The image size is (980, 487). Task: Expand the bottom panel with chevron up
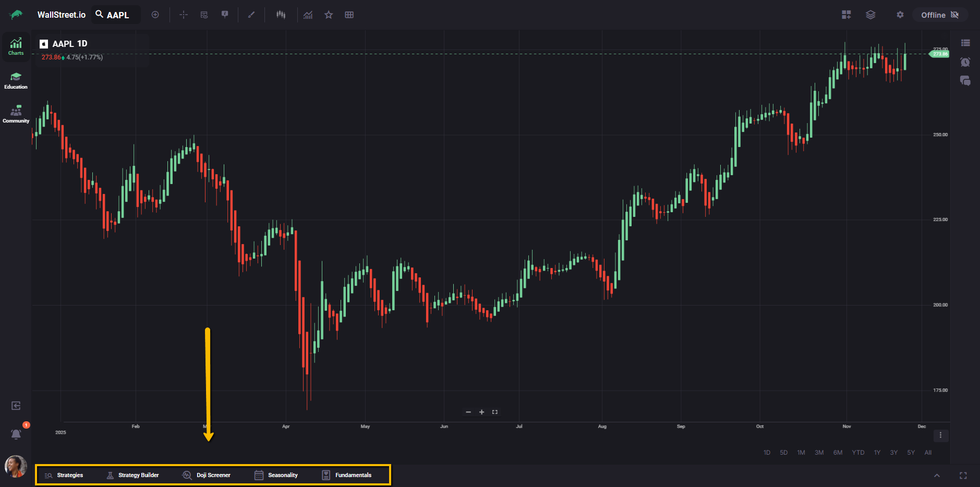pyautogui.click(x=937, y=476)
